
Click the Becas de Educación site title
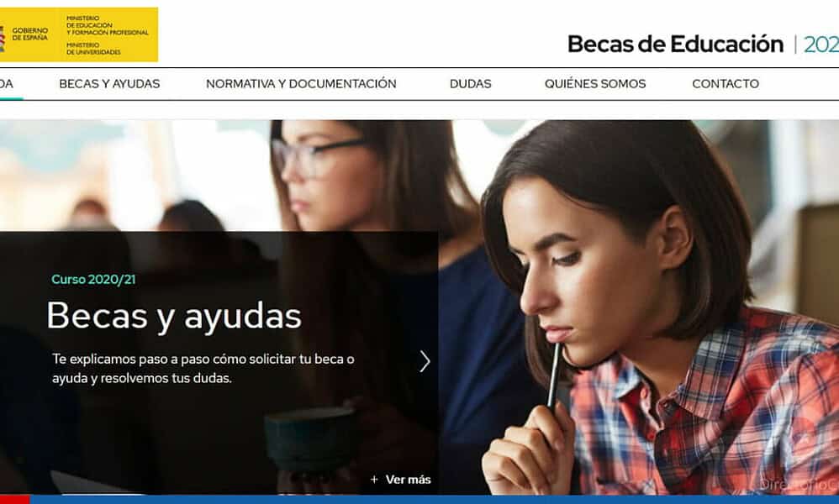[675, 44]
